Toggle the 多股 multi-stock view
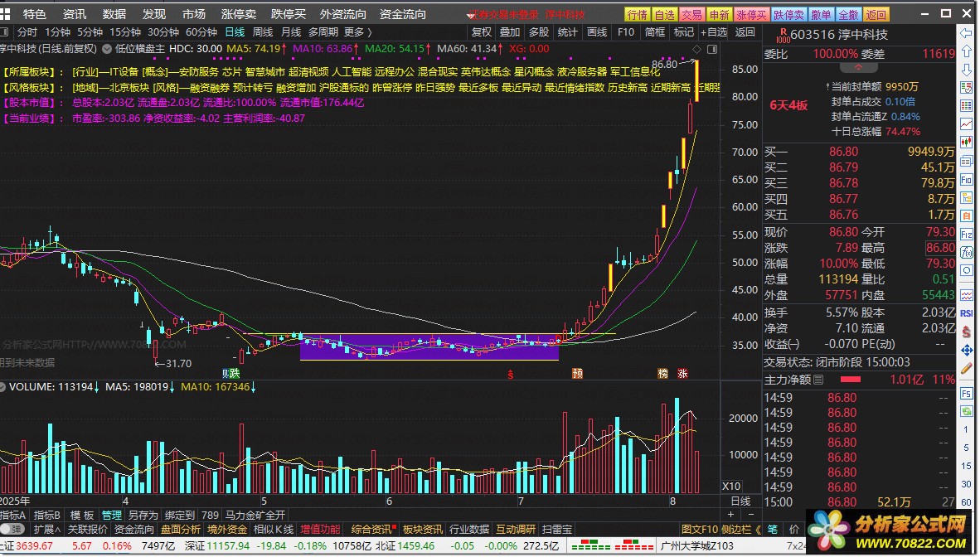Viewport: 980px width, 557px height. (x=539, y=31)
